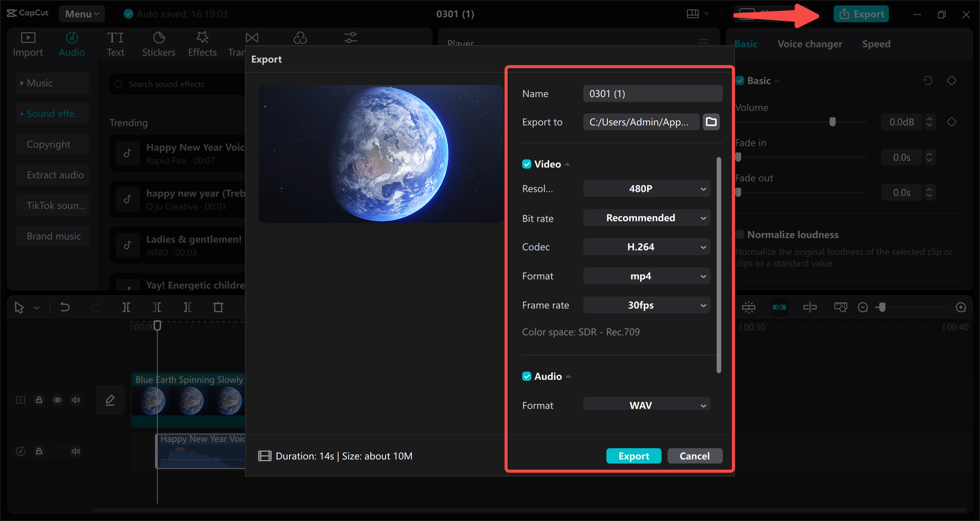980x521 pixels.
Task: Open the Resolution dropdown showing 480P
Action: [646, 188]
